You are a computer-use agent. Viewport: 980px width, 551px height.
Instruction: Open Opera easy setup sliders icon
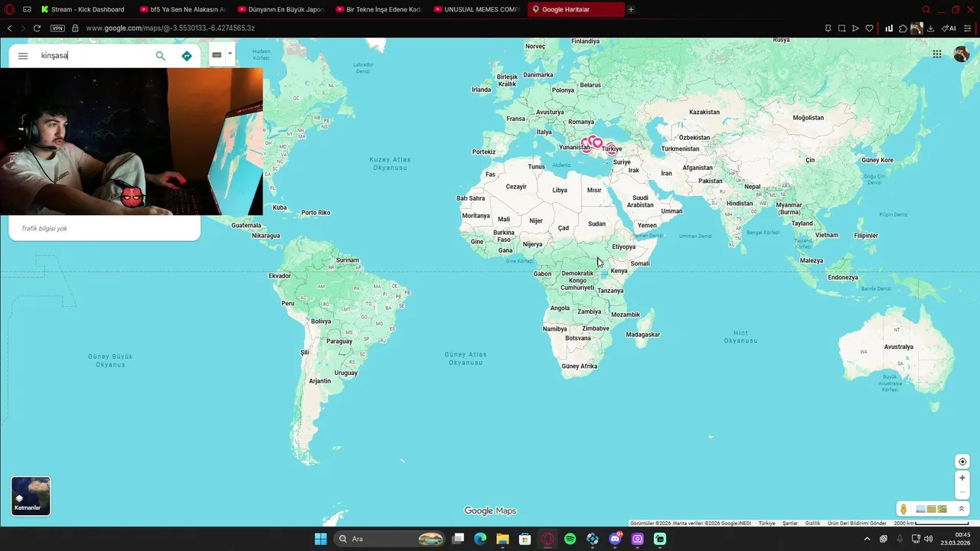969,28
